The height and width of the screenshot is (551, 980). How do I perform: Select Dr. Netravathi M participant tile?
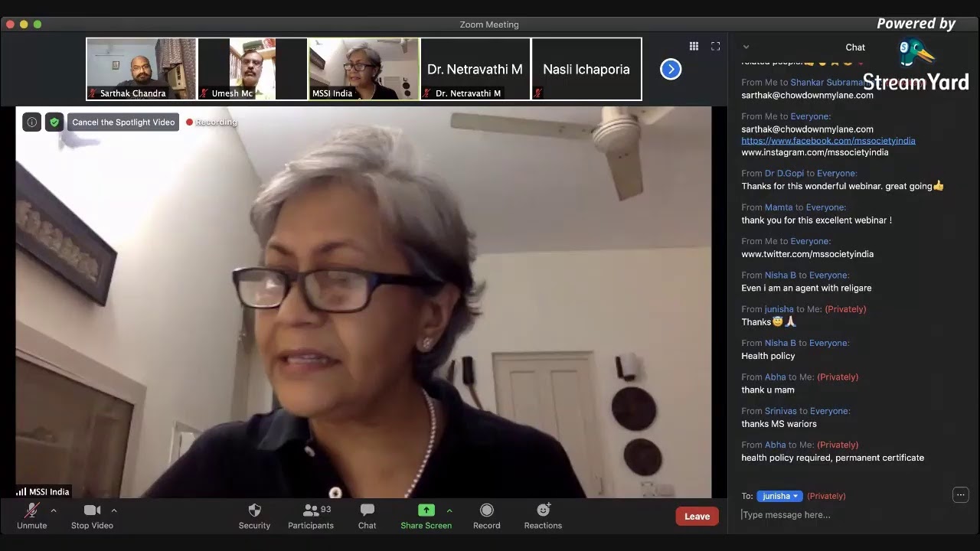(475, 69)
